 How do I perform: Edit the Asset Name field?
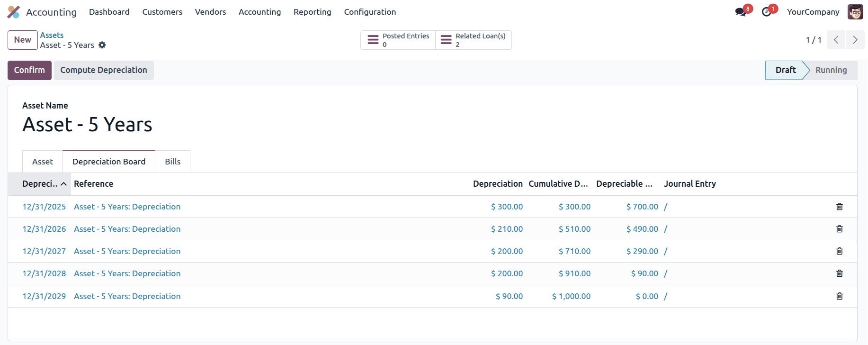(87, 125)
